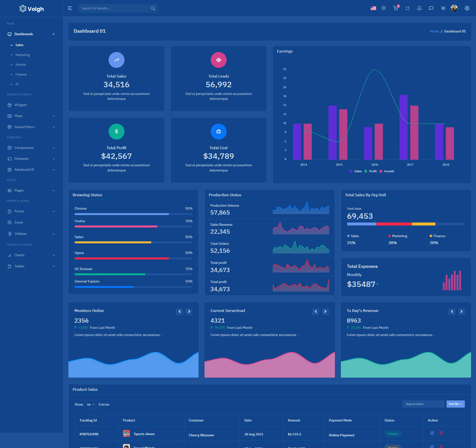
Task: Open the Sort By dropdown
Action: pyautogui.click(x=455, y=404)
